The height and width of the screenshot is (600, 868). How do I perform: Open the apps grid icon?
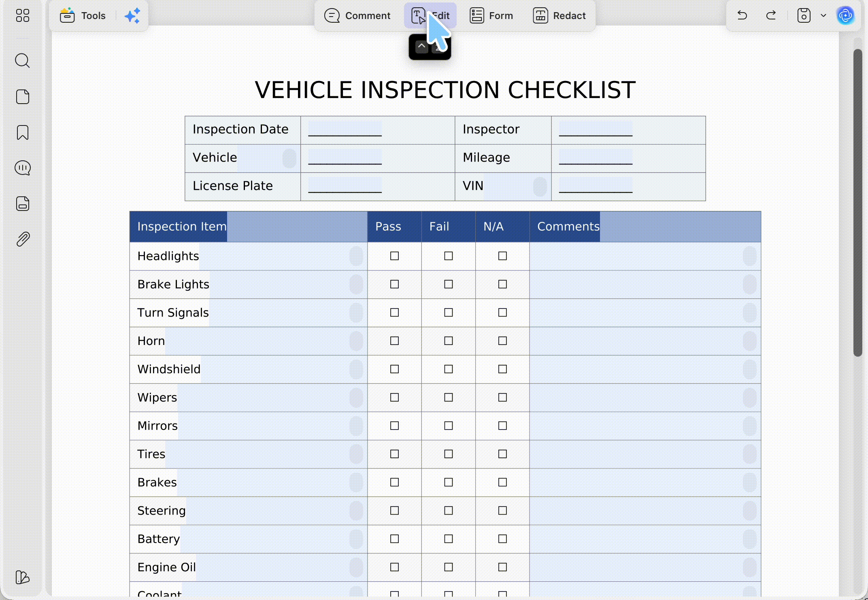tap(23, 15)
